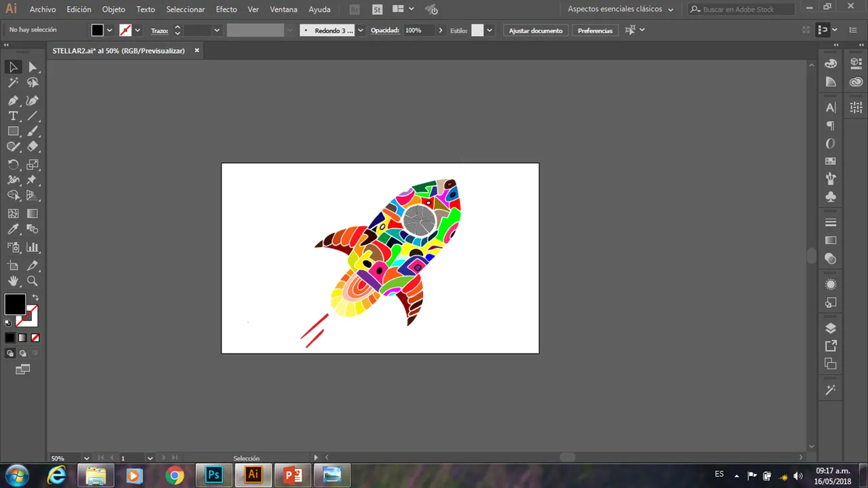Swap fill and stroke colors
Viewport: 868px width, 488px height.
click(x=35, y=297)
